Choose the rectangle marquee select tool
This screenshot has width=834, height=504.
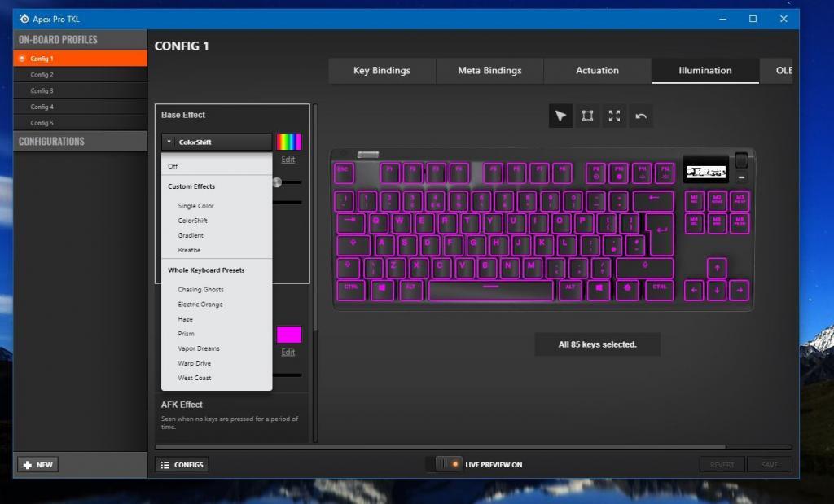coord(587,116)
